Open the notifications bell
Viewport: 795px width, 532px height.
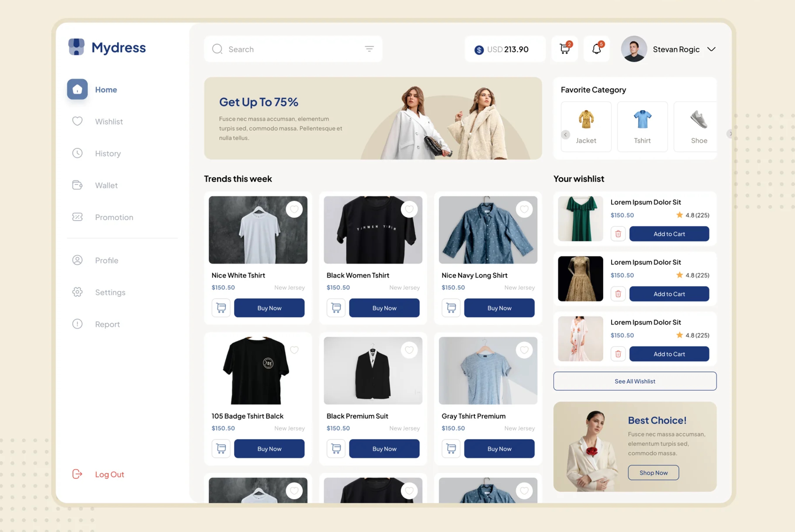click(x=596, y=49)
